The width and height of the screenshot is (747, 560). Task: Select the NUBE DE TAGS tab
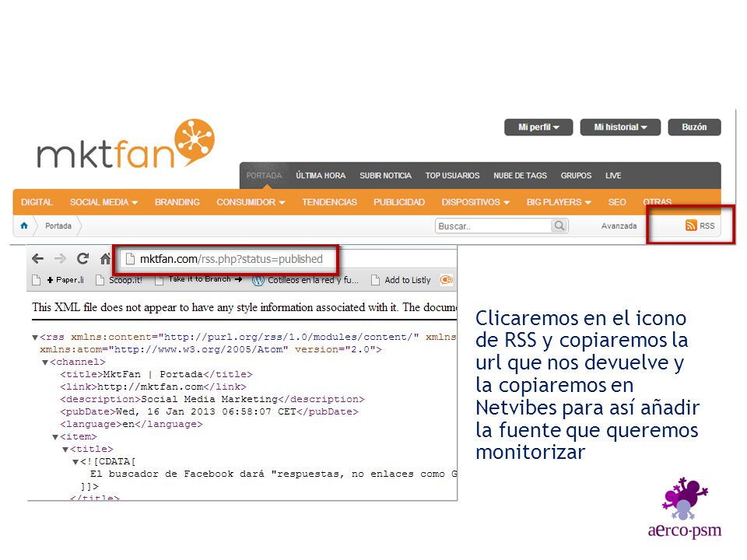pyautogui.click(x=521, y=176)
